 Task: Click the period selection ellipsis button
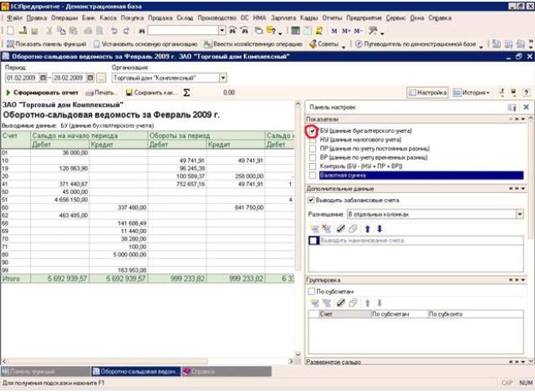101,78
